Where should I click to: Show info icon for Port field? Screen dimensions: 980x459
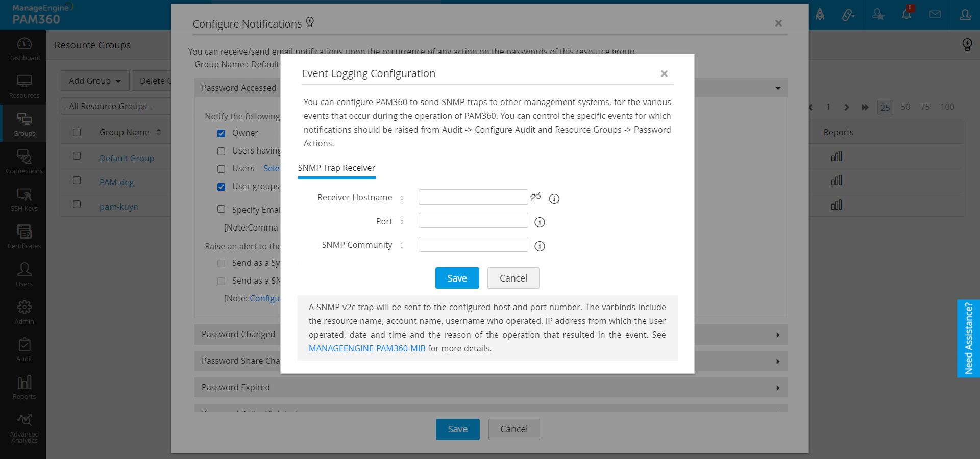[x=540, y=222]
